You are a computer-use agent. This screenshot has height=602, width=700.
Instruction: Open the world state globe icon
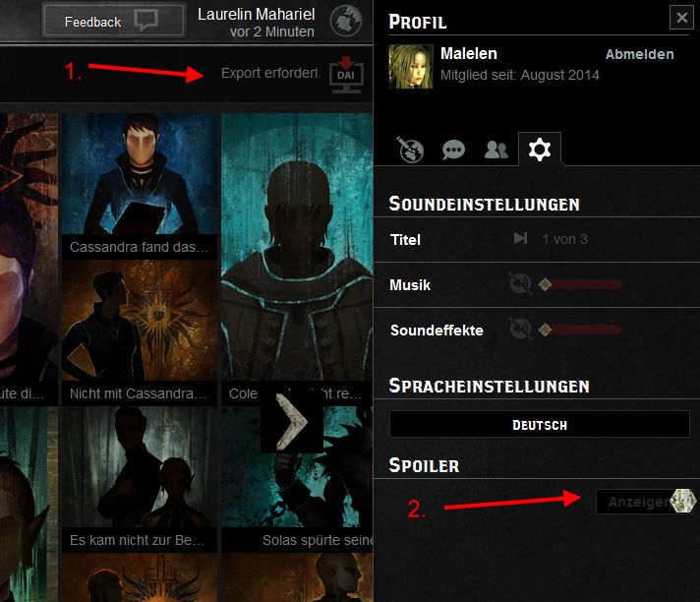[x=344, y=20]
